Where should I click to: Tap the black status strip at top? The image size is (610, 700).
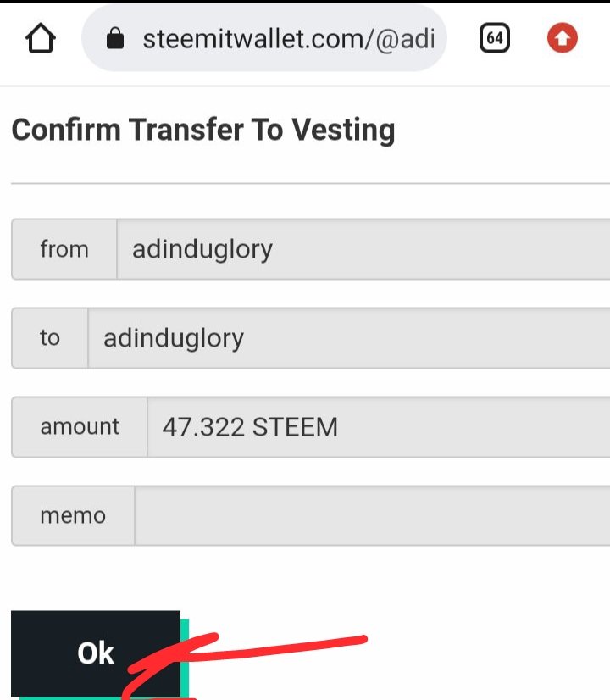tap(305, 3)
